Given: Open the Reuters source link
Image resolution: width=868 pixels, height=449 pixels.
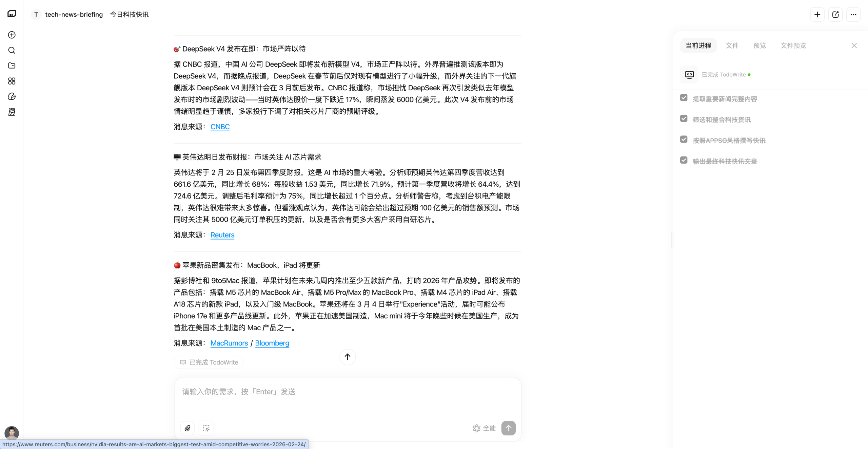Looking at the screenshot, I should point(222,235).
